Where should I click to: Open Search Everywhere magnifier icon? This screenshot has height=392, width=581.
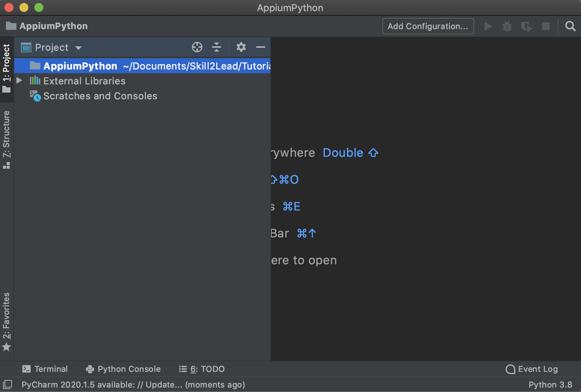tap(570, 26)
